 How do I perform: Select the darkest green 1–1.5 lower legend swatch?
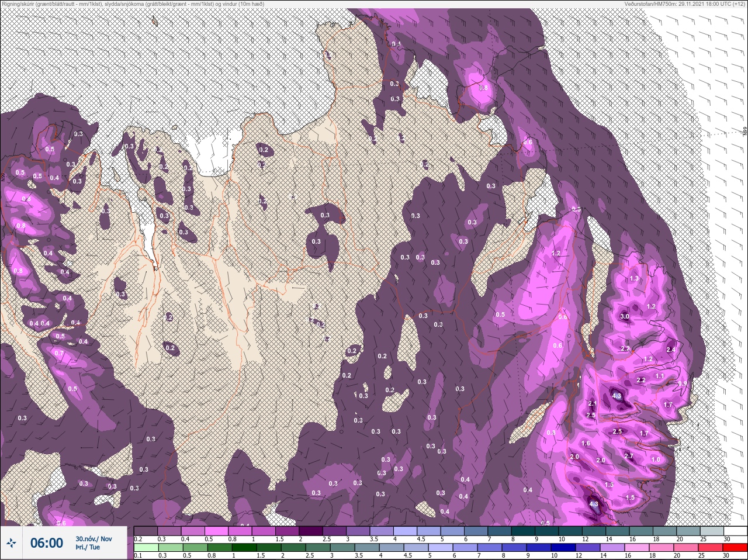pyautogui.click(x=244, y=548)
